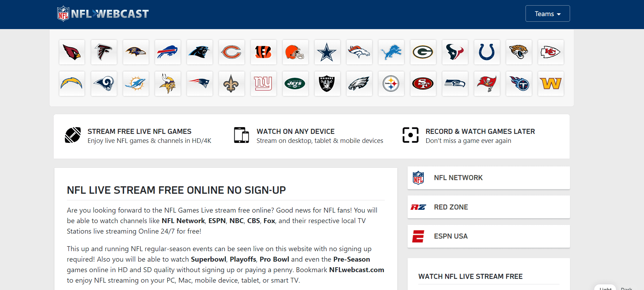Click the devices icon beside Watch On Any Device
644x290 pixels.
pos(241,135)
